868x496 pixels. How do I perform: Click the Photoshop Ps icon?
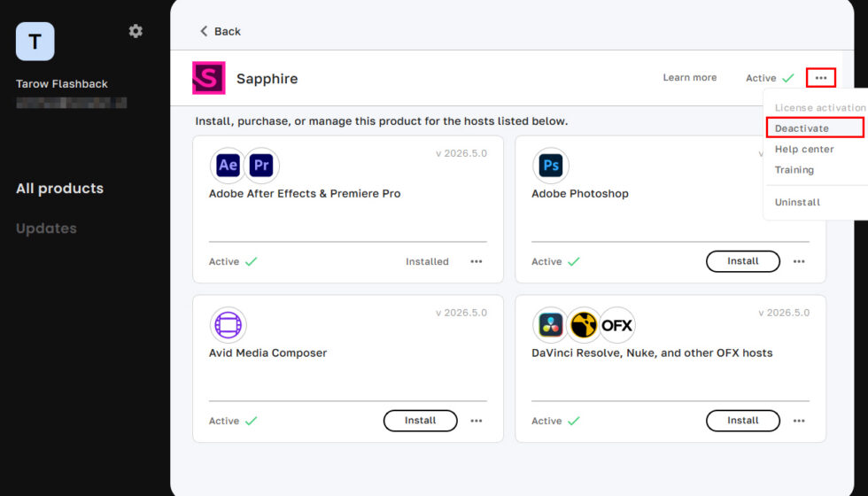[x=551, y=165]
